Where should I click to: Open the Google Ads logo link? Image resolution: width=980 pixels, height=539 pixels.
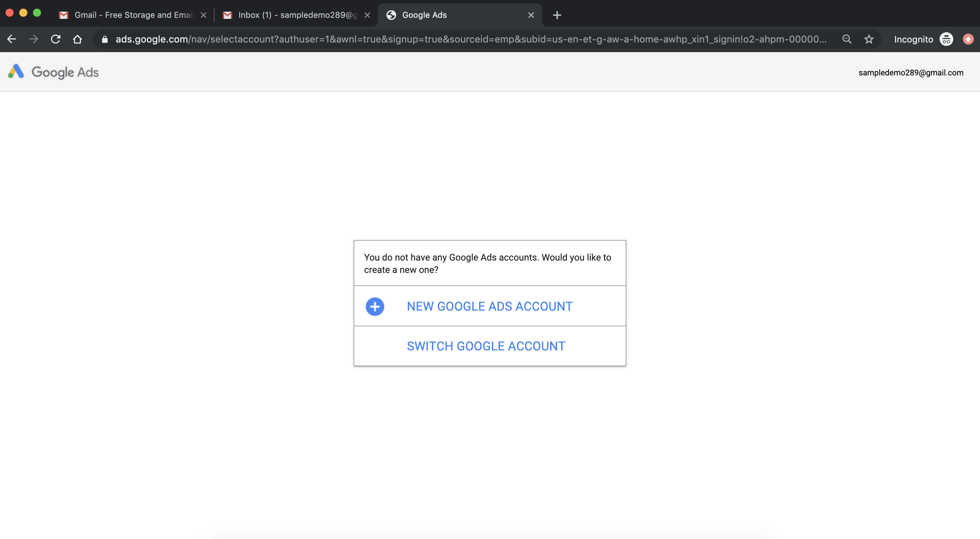pos(53,72)
